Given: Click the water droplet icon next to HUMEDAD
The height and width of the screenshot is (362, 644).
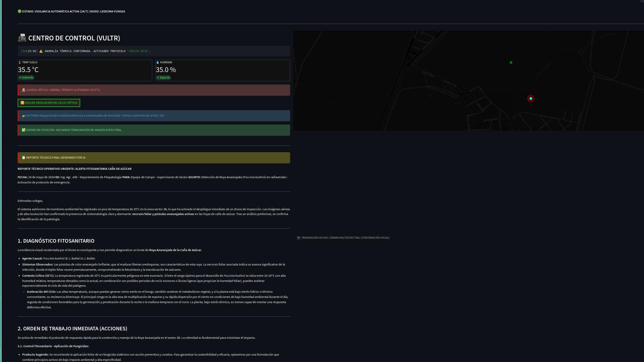Looking at the screenshot, I should [157, 62].
